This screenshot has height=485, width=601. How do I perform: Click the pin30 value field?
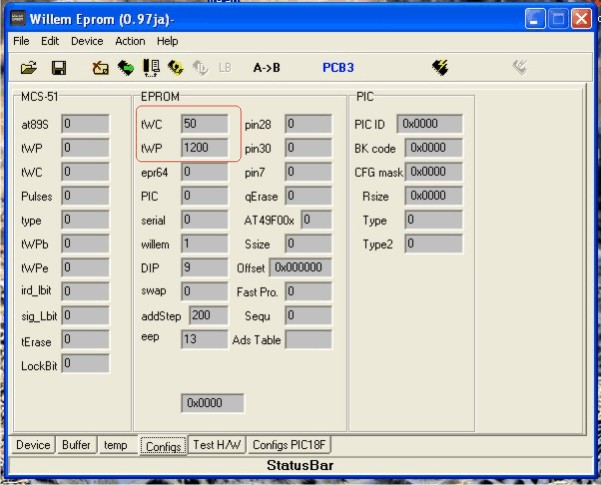[308, 148]
